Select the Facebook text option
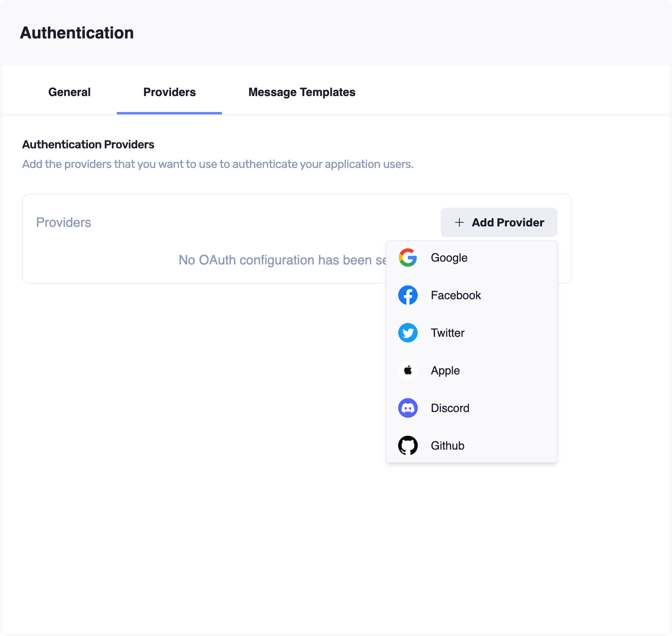The width and height of the screenshot is (672, 636). (x=456, y=296)
